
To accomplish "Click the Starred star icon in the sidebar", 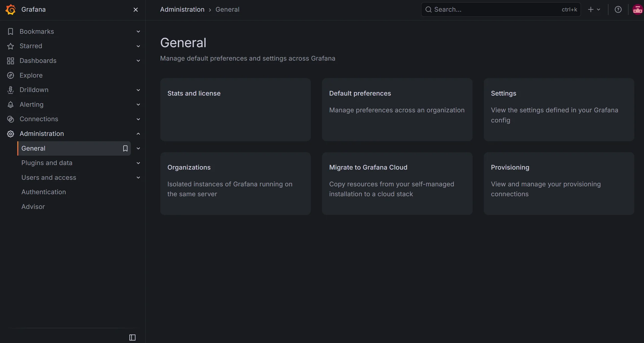I will click(10, 46).
